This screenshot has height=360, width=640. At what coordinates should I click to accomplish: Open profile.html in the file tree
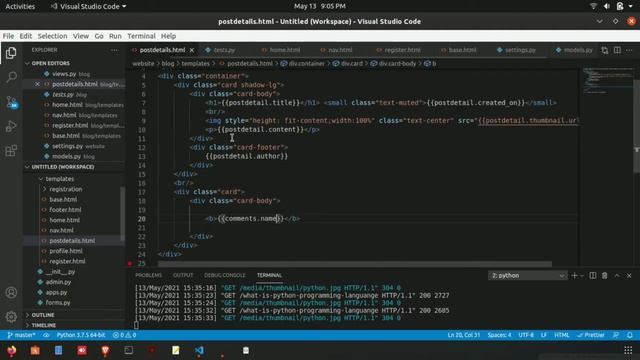66,251
